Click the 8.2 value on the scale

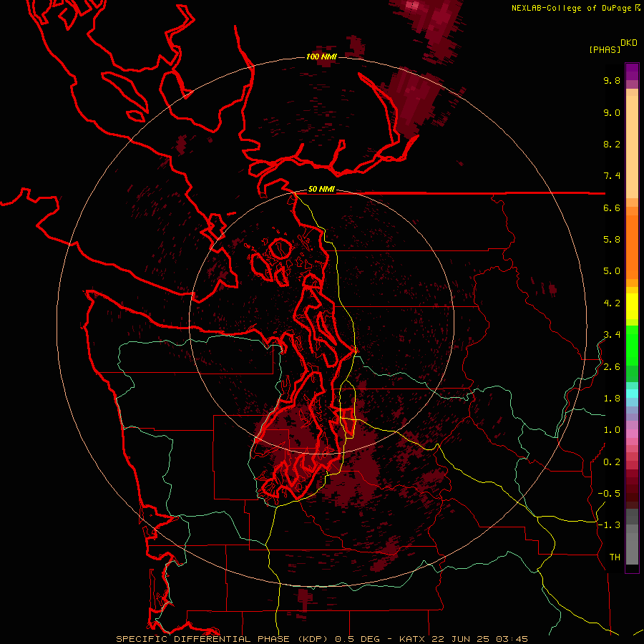pyautogui.click(x=612, y=144)
